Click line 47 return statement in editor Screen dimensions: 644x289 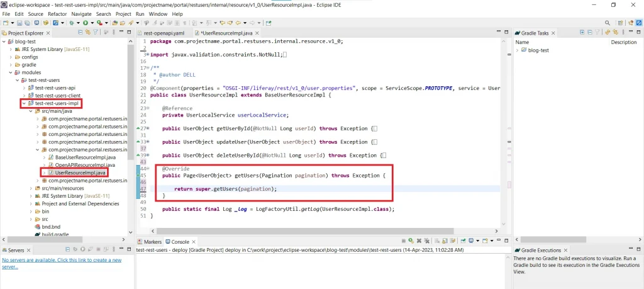[226, 189]
